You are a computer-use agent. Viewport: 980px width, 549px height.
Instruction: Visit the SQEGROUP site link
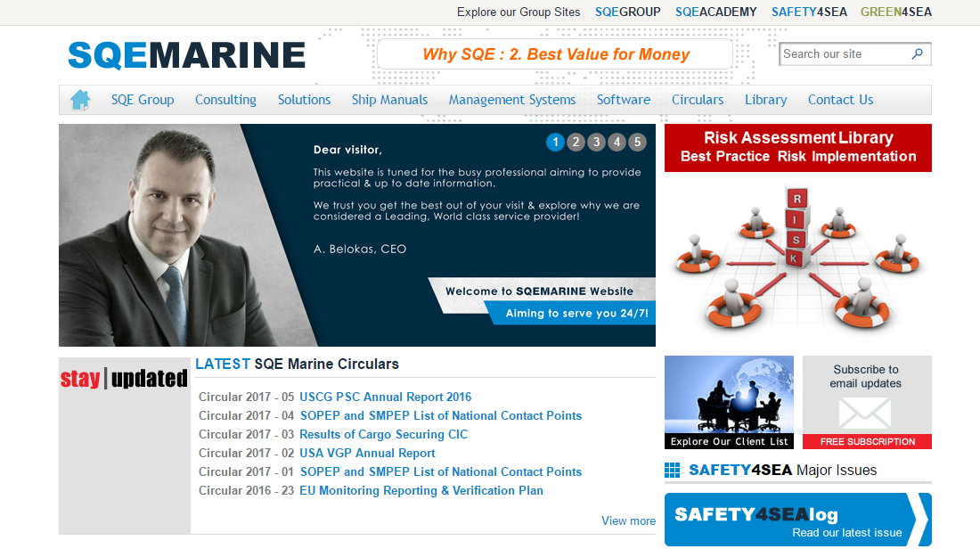point(627,12)
